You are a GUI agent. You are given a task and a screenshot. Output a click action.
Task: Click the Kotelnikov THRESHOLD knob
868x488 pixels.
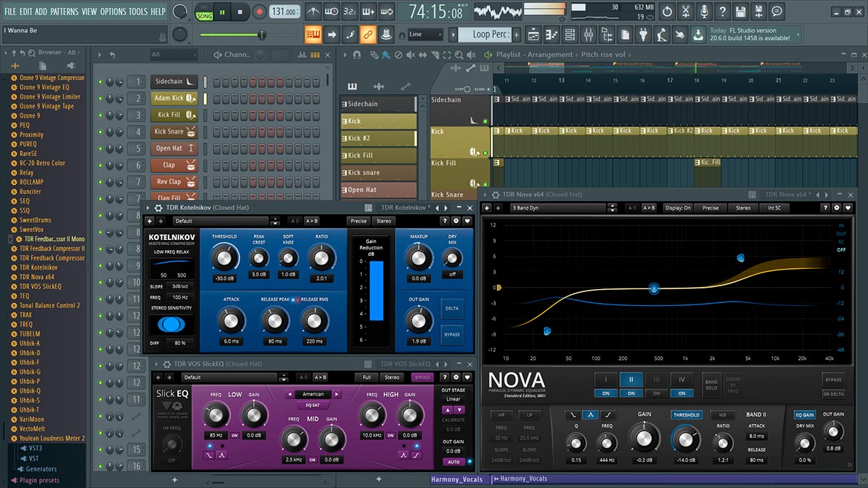pyautogui.click(x=224, y=256)
